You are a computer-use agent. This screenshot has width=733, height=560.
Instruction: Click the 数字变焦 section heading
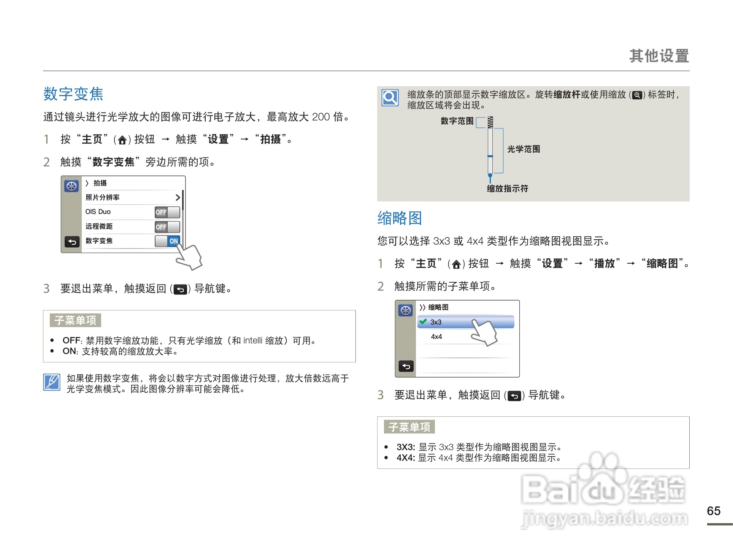pos(73,94)
